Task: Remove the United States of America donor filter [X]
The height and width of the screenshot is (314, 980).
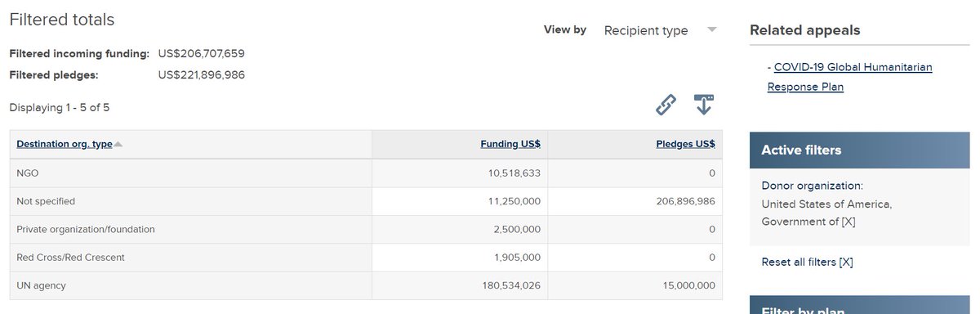Action: (847, 222)
